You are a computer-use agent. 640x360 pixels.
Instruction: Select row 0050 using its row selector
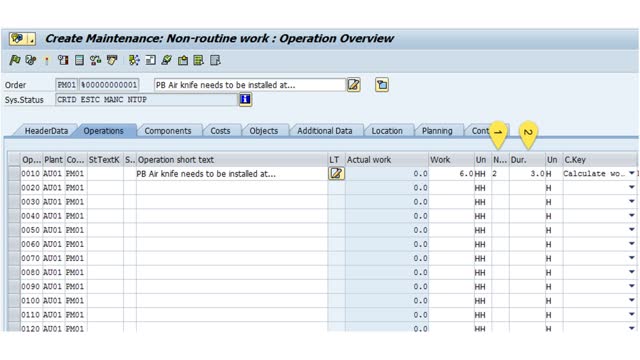[14, 230]
